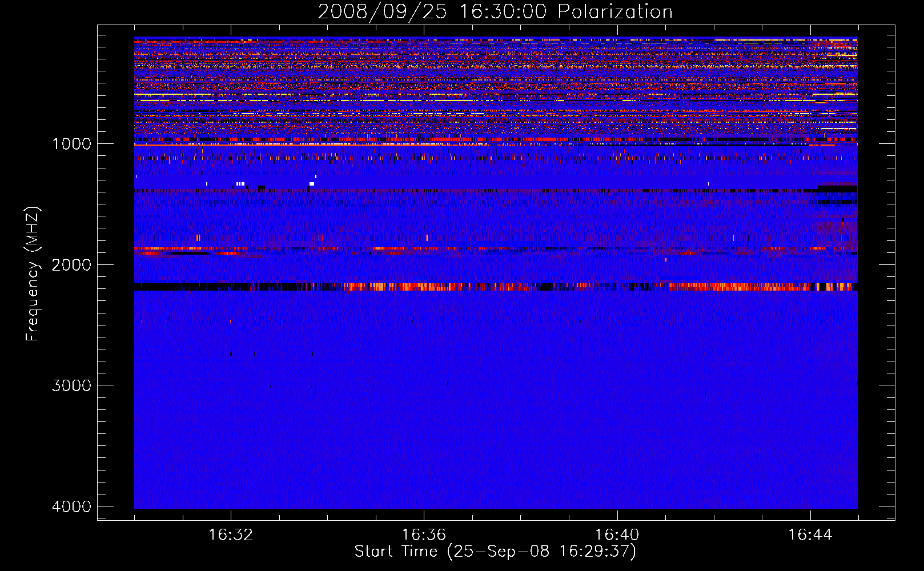Click the 16:32 time tick label
The image size is (924, 571).
[x=231, y=534]
